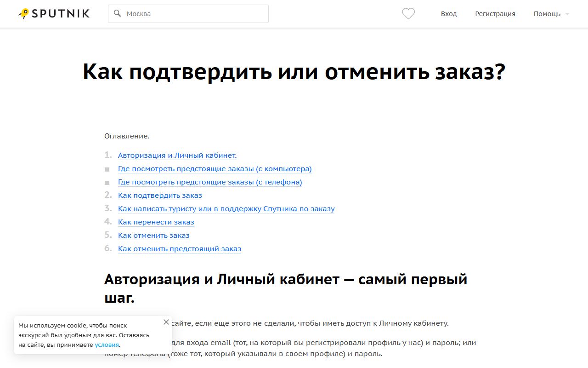Open the Помощь menu
Image resolution: width=588 pixels, height=368 pixels.
pyautogui.click(x=547, y=14)
